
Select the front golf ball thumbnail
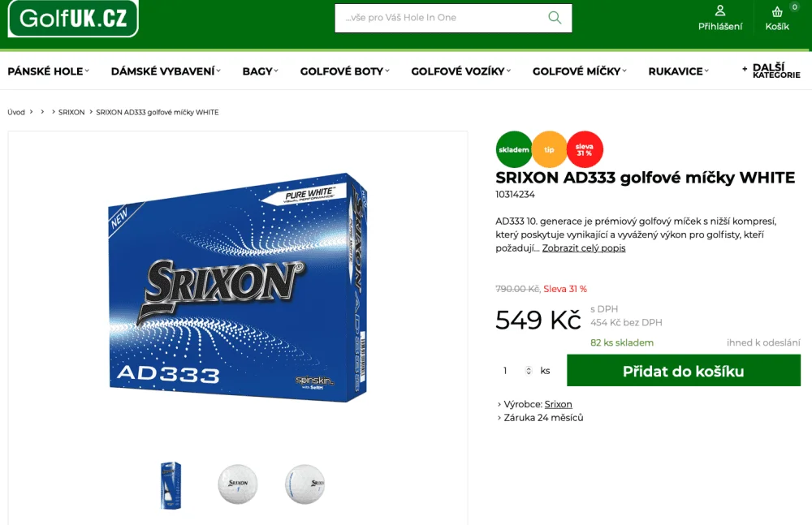[238, 484]
